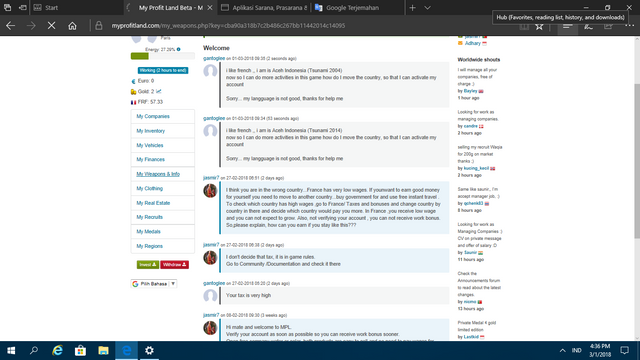Open My Finances menu item
This screenshot has width=640, height=360.
pos(162,160)
